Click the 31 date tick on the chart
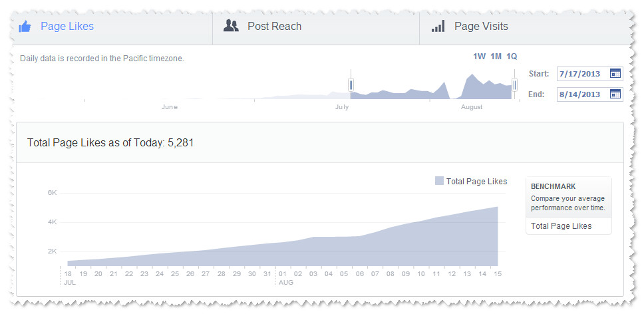 pos(267,274)
